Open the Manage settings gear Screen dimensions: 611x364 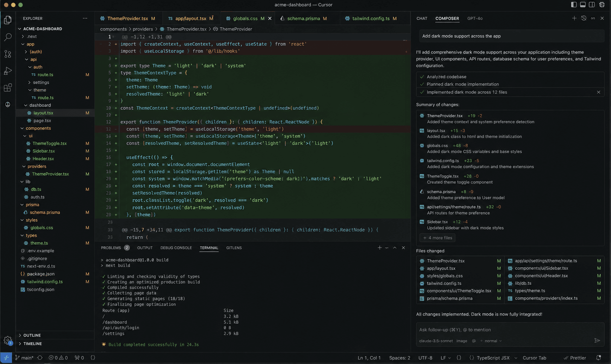coord(8,341)
